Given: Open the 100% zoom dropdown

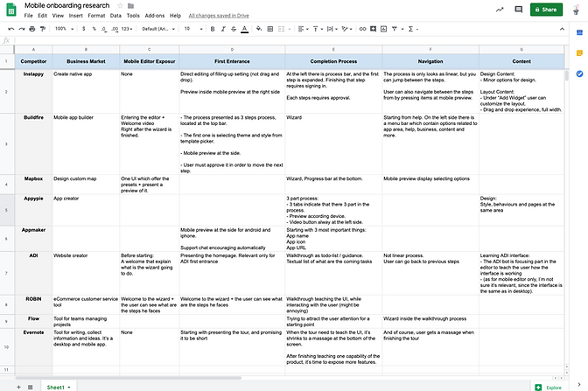Looking at the screenshot, I should coord(64,29).
